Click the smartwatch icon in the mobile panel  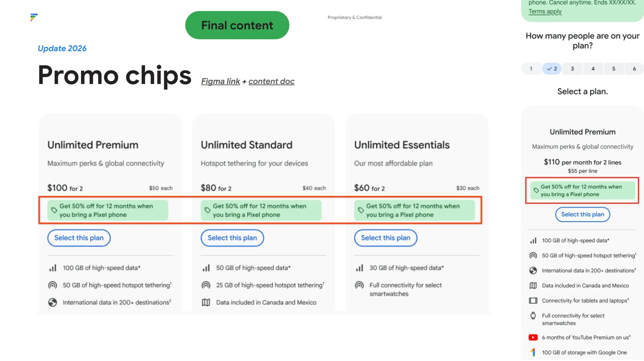tap(533, 316)
